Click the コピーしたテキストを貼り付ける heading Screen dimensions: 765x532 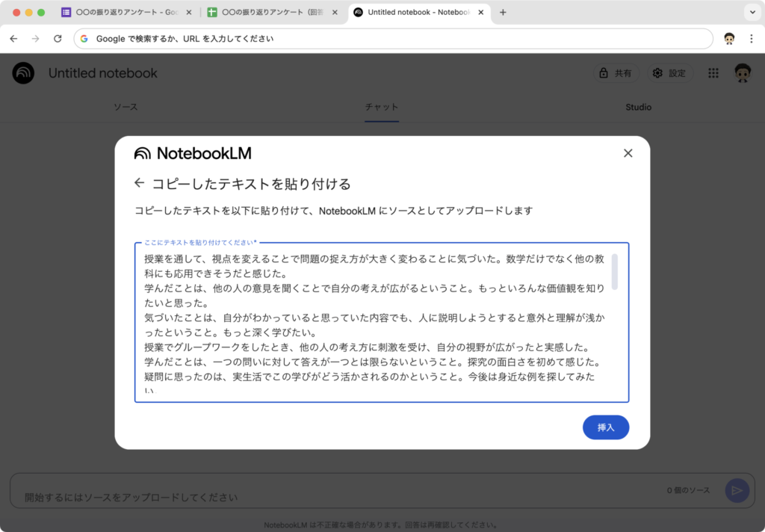point(251,184)
